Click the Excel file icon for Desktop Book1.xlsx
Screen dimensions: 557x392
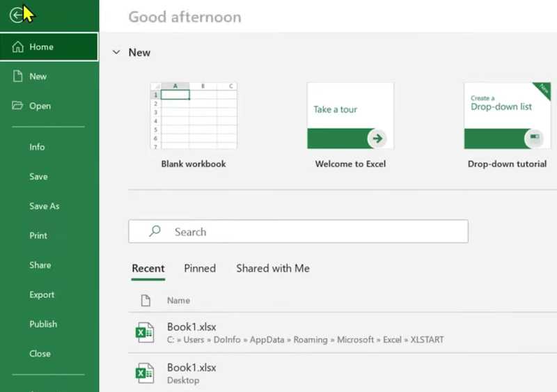click(145, 373)
